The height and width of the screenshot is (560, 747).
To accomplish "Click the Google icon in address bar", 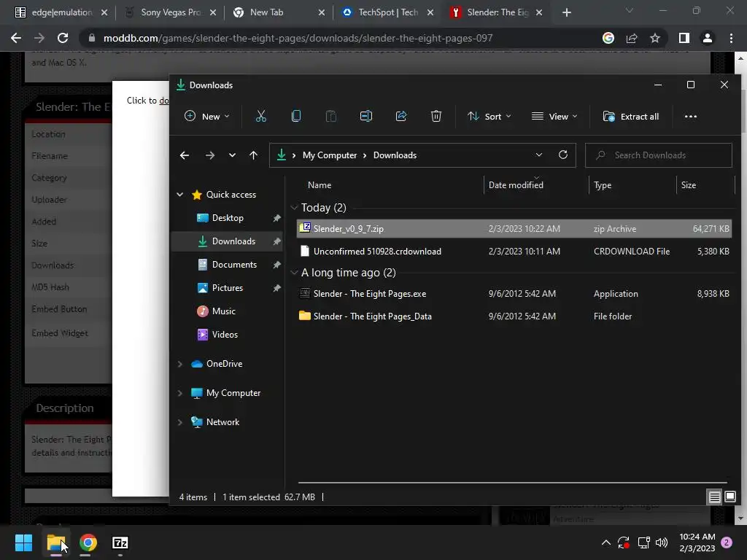I will (x=608, y=38).
